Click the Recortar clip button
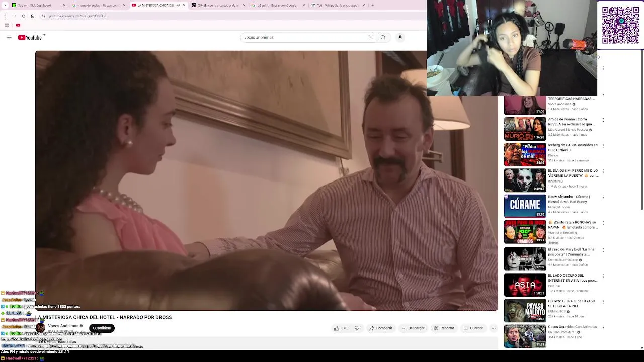This screenshot has width=644, height=362. pyautogui.click(x=444, y=328)
